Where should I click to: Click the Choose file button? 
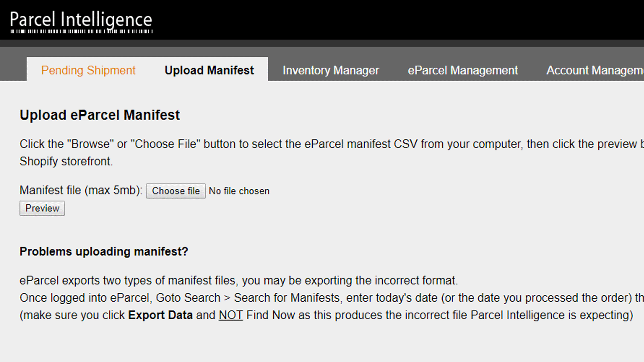tap(175, 191)
